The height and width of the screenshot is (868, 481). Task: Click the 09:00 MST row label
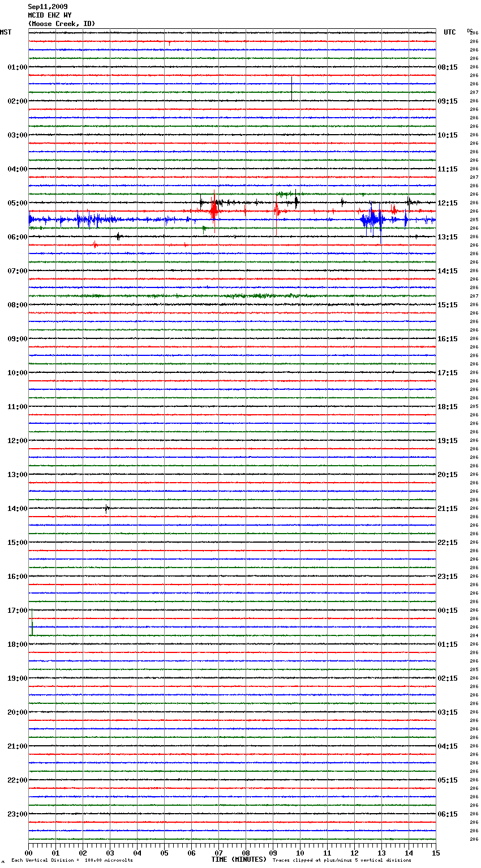18,339
